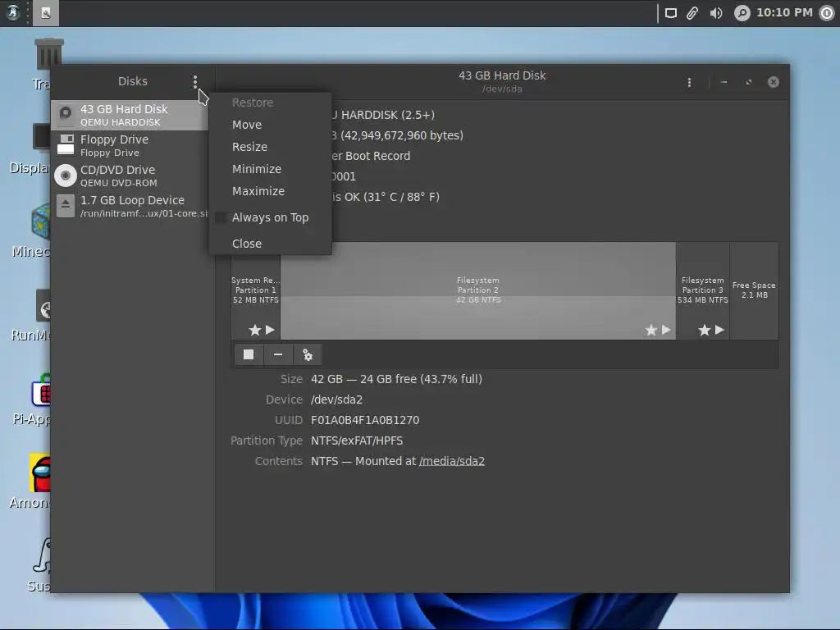Screen dimensions: 840x630
Task: Click the magnifier search icon in tray
Action: coord(742,13)
